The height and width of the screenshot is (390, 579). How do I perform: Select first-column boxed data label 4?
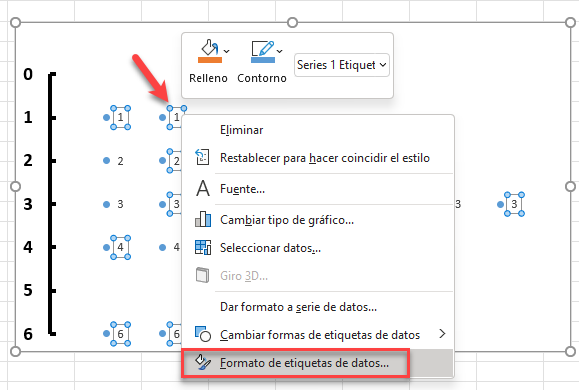point(120,247)
